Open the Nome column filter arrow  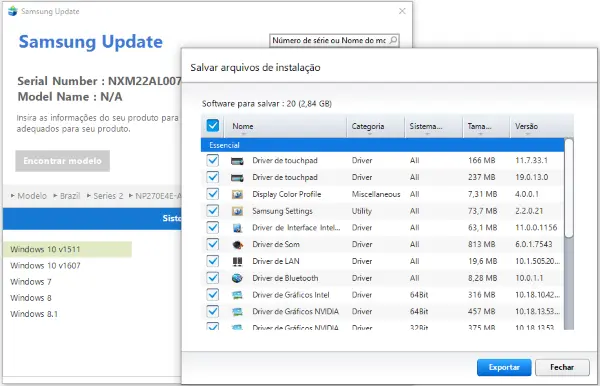[x=243, y=134]
